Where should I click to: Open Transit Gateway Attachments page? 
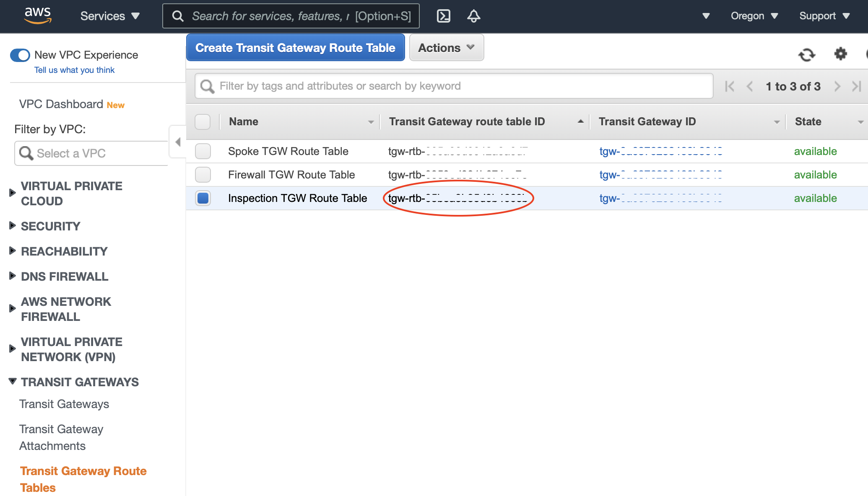click(x=61, y=437)
